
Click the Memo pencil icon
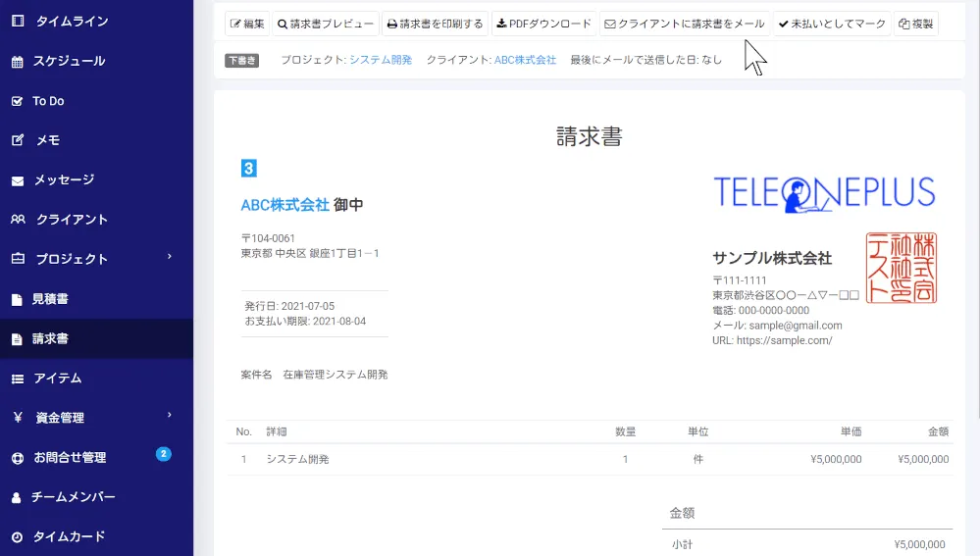tap(18, 140)
